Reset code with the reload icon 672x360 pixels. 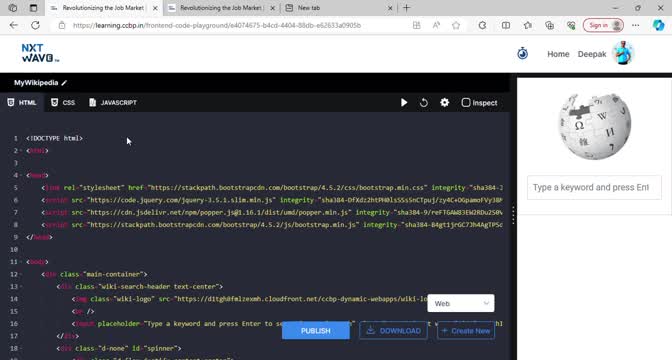point(423,102)
